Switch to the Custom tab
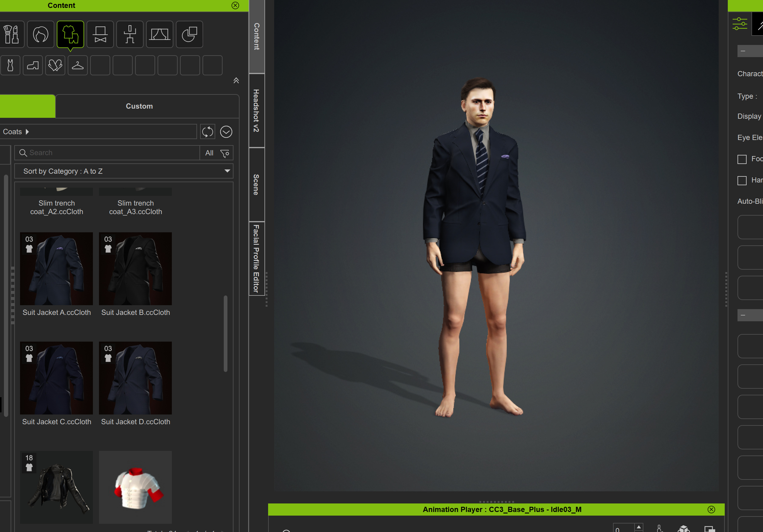Image resolution: width=763 pixels, height=532 pixels. (139, 106)
